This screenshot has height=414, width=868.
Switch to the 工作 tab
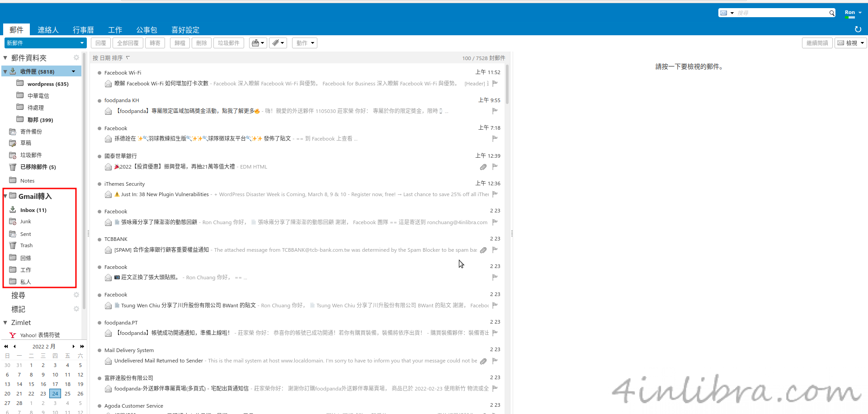point(115,30)
